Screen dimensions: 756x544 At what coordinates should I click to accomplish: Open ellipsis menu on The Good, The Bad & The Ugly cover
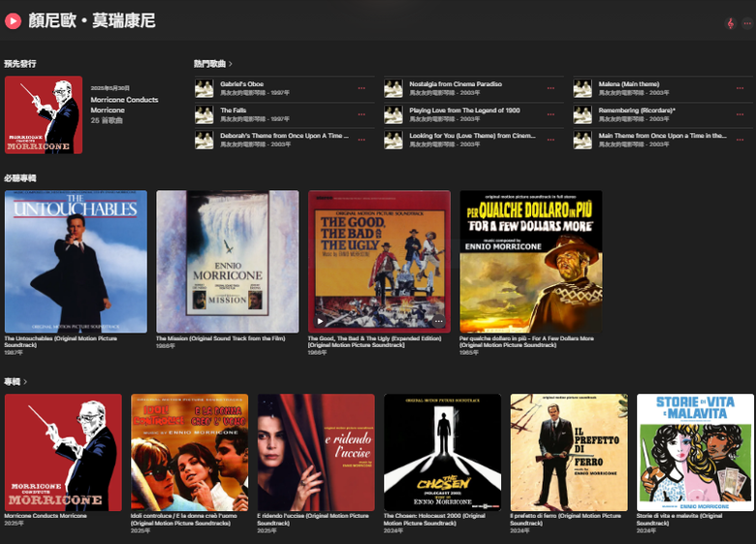pyautogui.click(x=438, y=321)
